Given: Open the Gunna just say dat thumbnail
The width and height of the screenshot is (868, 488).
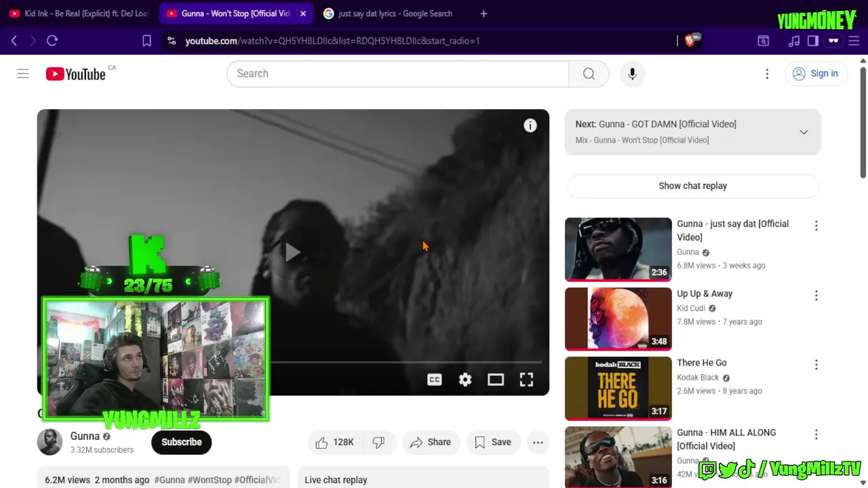Looking at the screenshot, I should [618, 249].
